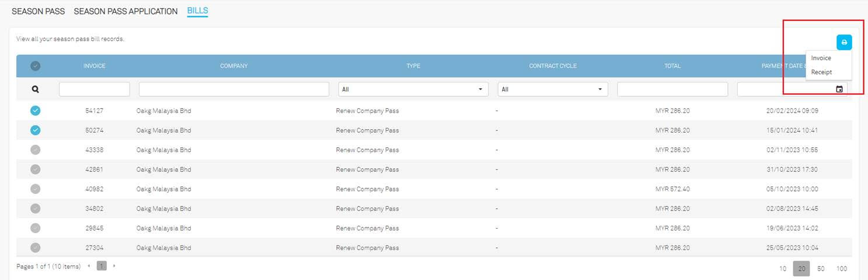Open the Season Pass Application tab
Screen dimensions: 868x280
pos(126,11)
